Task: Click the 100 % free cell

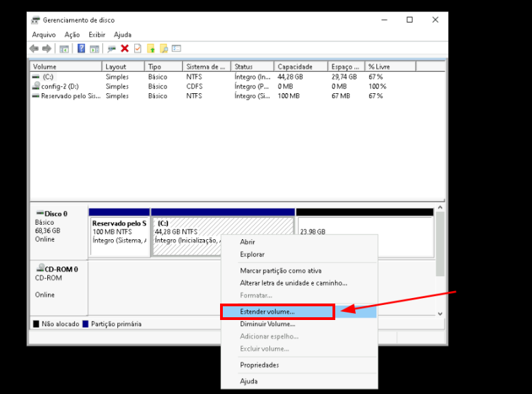Action: [377, 86]
